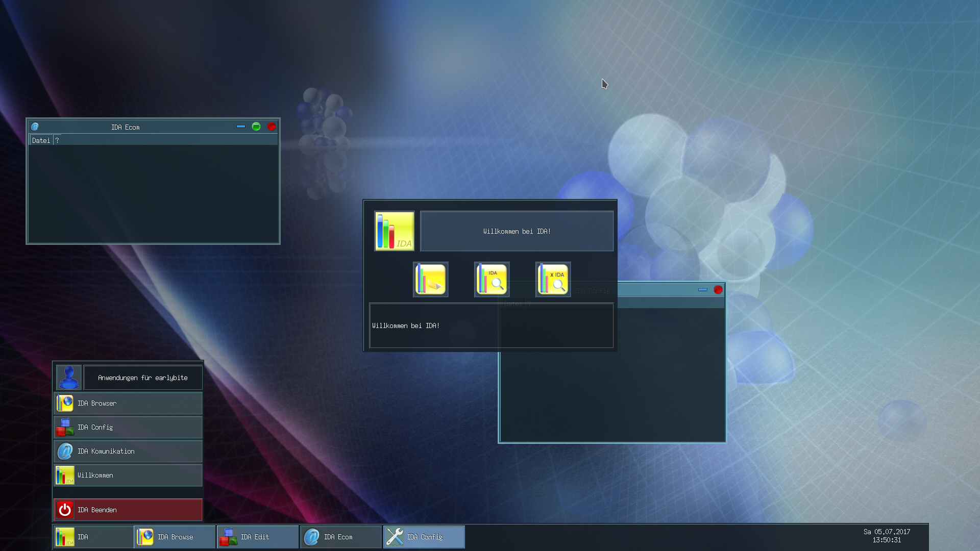Select IDA Browse in the taskbar
The width and height of the screenshot is (980, 551).
[175, 536]
